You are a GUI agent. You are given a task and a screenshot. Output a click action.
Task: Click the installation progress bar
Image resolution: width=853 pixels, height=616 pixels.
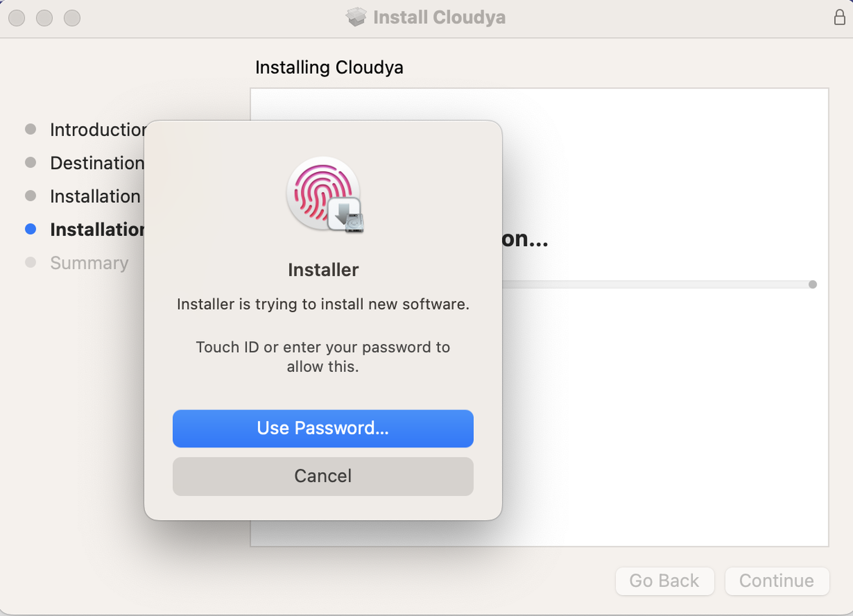point(657,285)
